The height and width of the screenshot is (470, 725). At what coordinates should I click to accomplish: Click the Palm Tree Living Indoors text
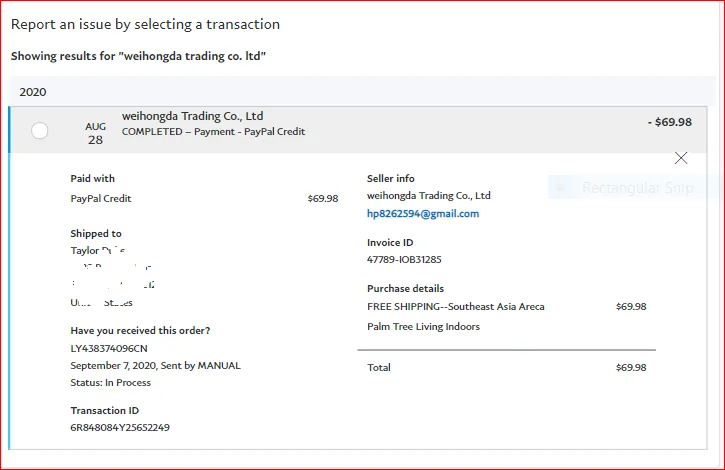coord(424,327)
